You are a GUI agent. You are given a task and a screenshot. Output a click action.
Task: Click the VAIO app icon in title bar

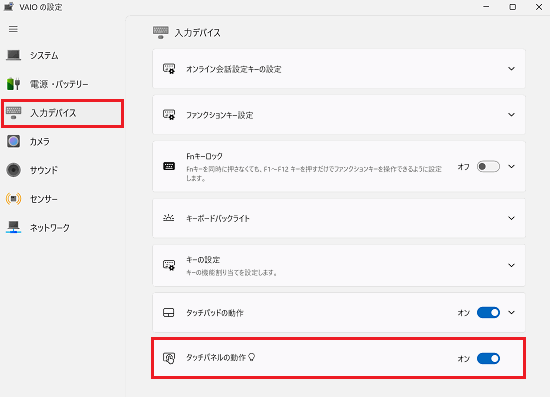9,7
